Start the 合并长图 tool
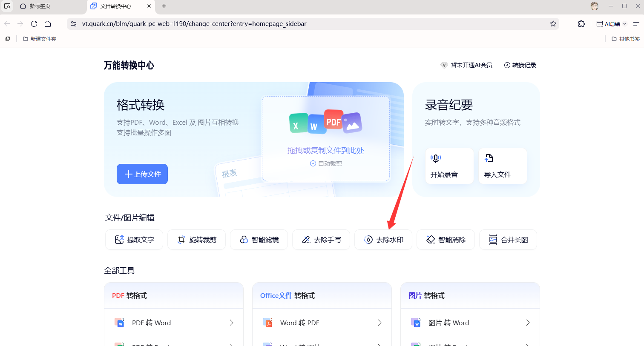 click(508, 240)
